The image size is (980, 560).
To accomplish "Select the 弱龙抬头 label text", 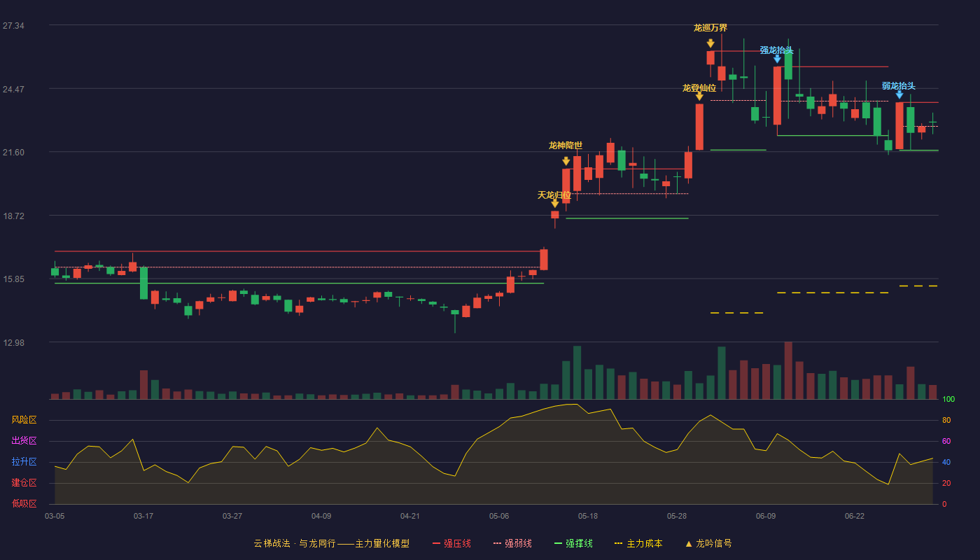I will point(899,86).
